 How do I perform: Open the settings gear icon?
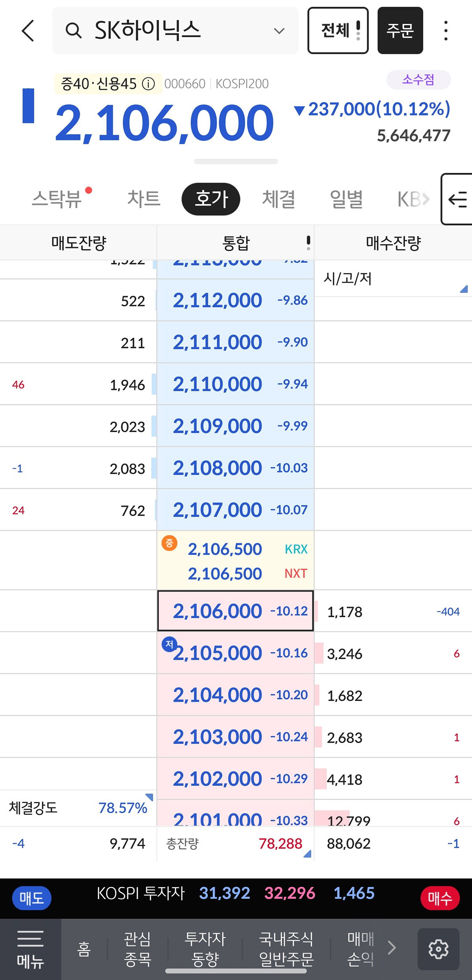pos(438,949)
